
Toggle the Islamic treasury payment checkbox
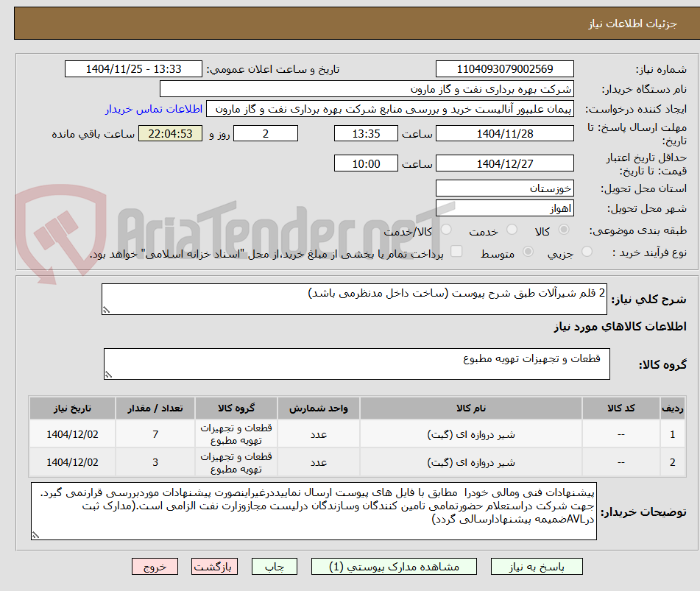pos(456,252)
